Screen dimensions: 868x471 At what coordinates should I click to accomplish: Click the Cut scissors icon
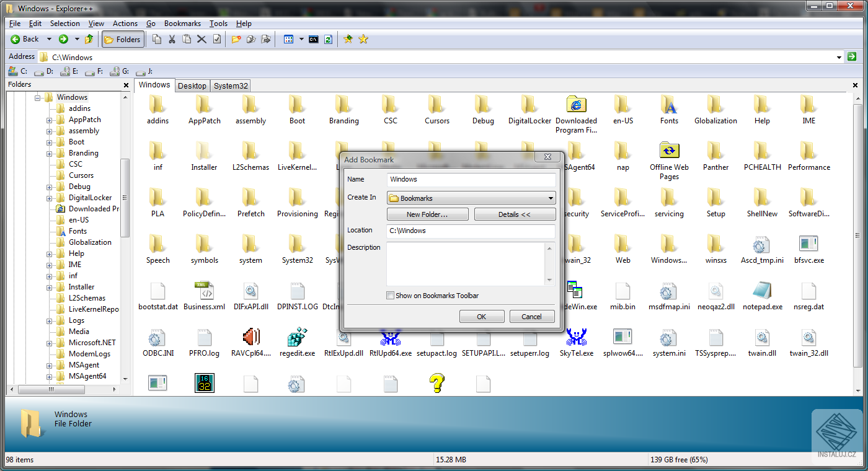(172, 39)
